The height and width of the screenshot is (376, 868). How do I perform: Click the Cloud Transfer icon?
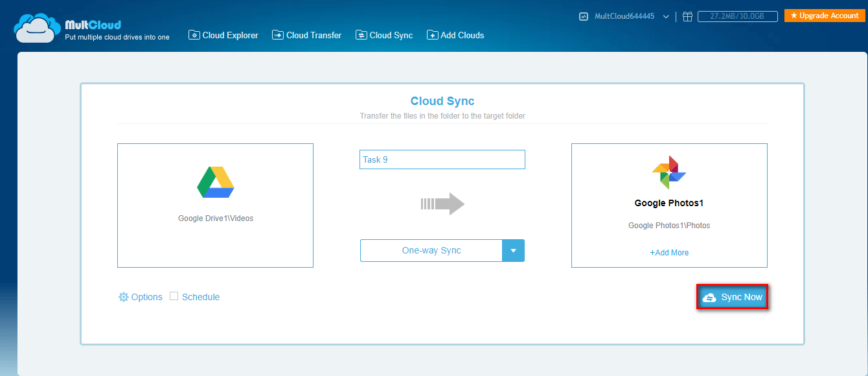278,35
